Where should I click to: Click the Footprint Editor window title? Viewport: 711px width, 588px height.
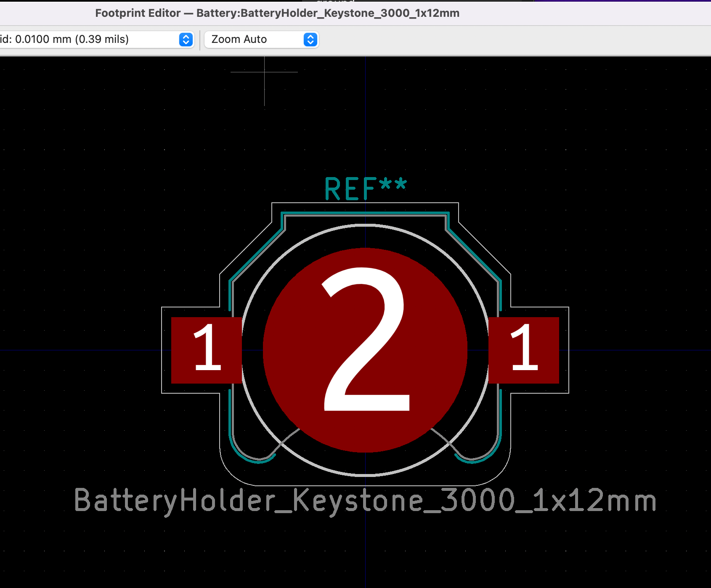click(x=277, y=13)
